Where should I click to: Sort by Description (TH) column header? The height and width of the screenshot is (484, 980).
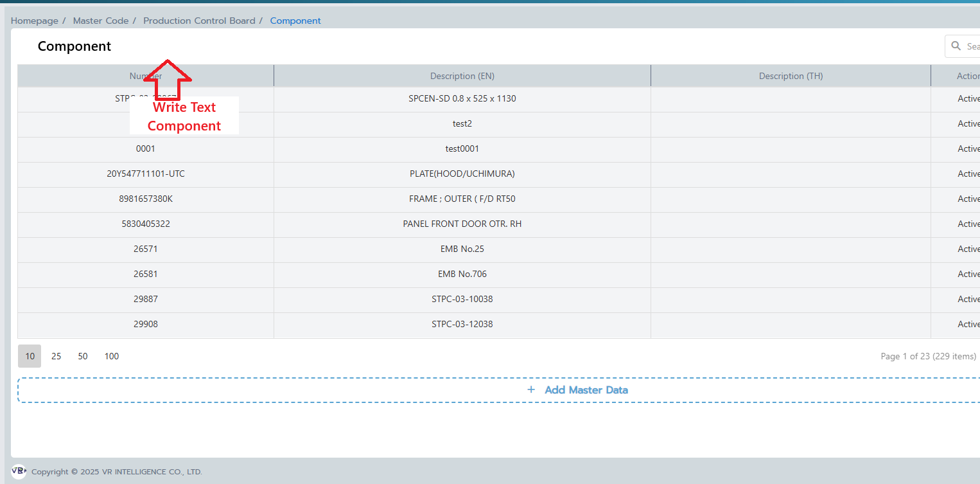(791, 76)
